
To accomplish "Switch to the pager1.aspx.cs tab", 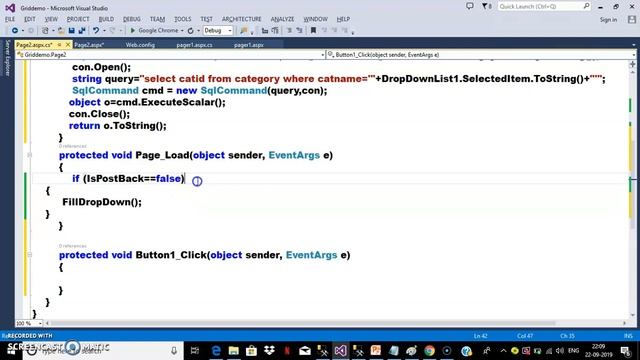I will click(194, 45).
